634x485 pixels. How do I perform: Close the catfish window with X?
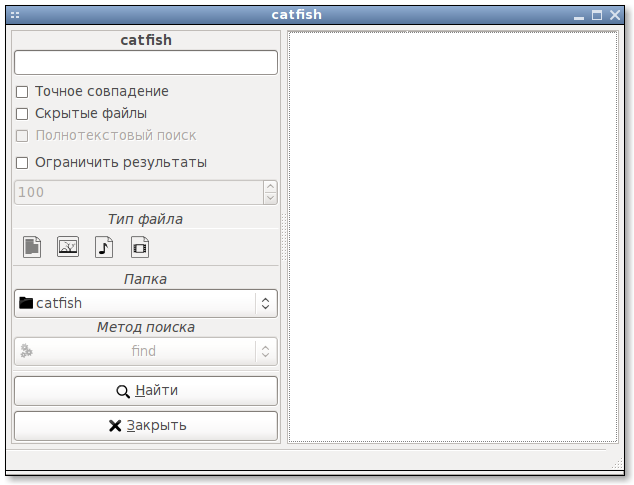pyautogui.click(x=615, y=15)
